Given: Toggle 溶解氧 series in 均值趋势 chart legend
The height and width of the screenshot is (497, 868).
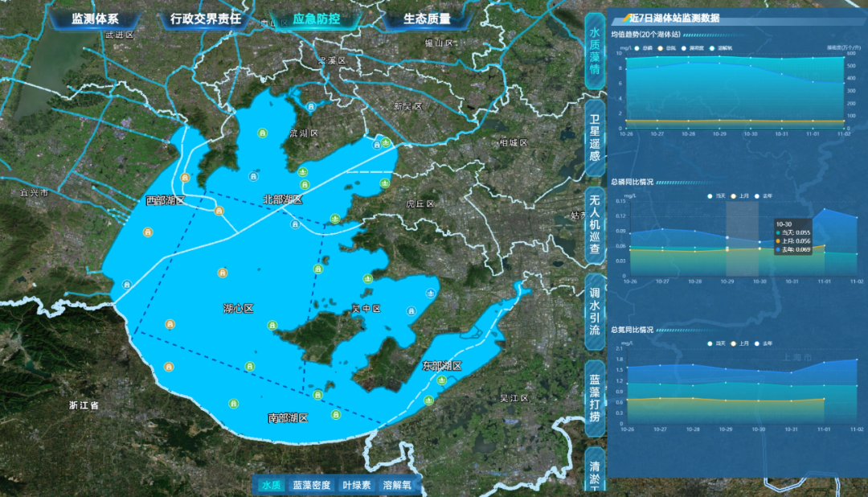Looking at the screenshot, I should pyautogui.click(x=721, y=47).
